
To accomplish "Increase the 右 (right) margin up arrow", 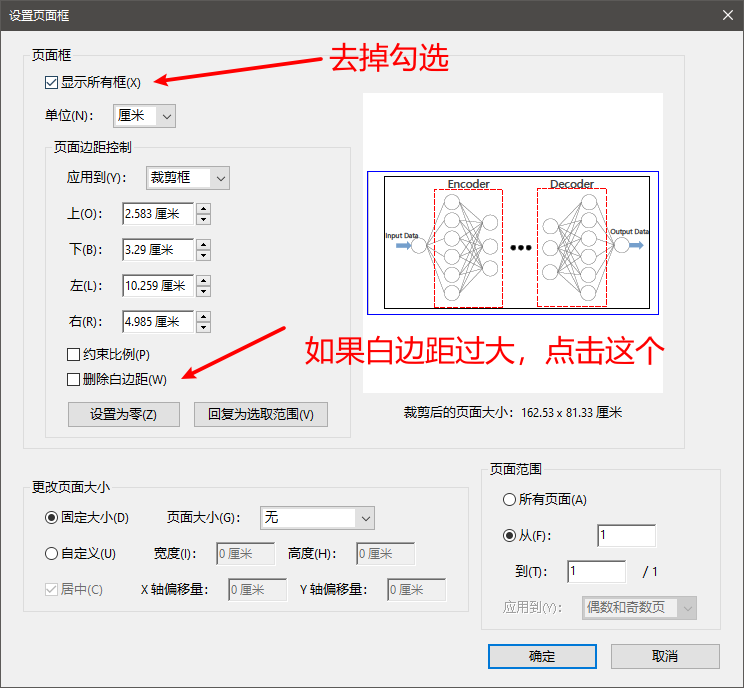I will click(x=203, y=316).
